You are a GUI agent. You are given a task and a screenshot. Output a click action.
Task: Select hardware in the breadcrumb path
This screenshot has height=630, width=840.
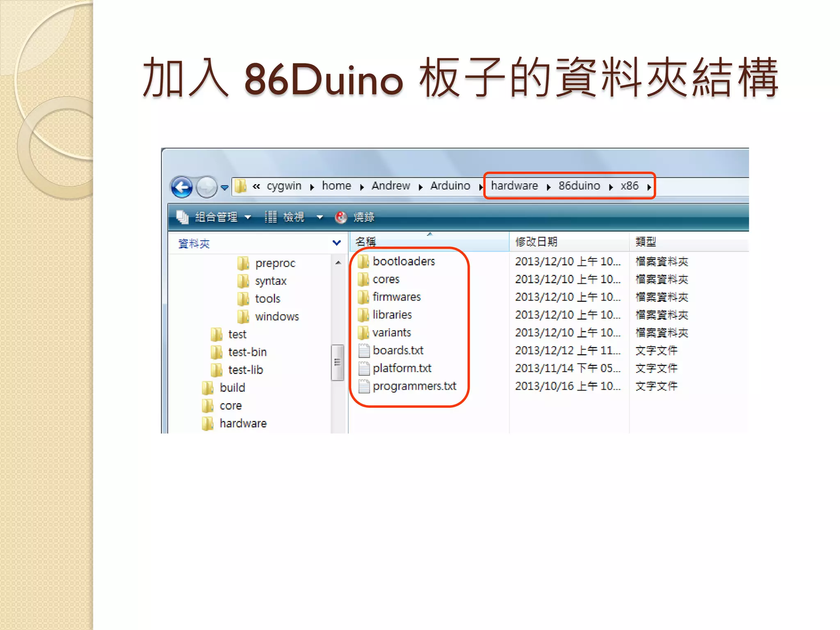(514, 186)
